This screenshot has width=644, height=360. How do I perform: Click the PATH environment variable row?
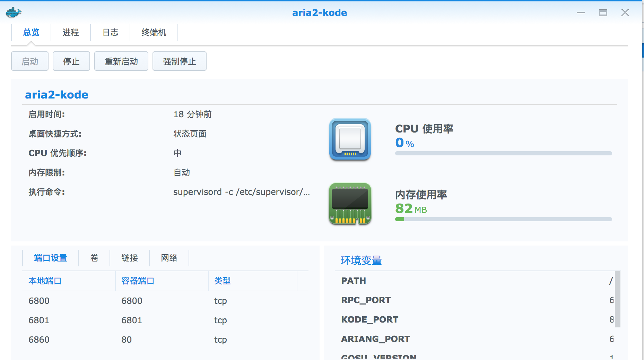[x=475, y=281]
